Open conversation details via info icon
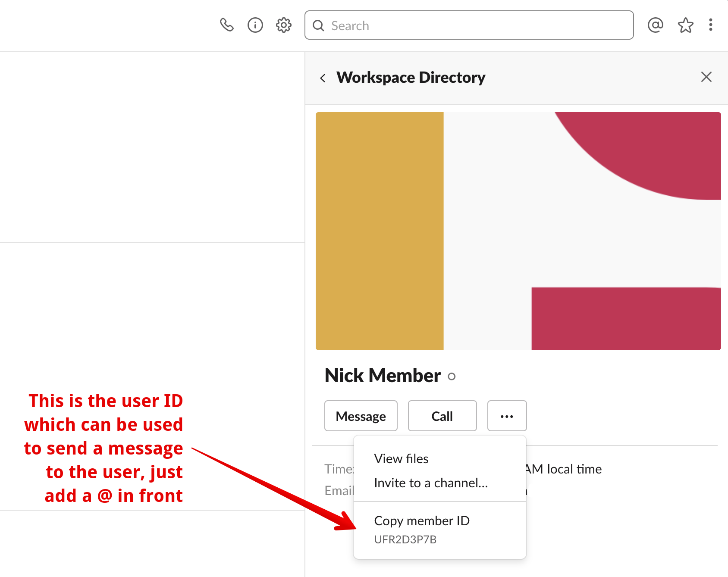 (255, 25)
